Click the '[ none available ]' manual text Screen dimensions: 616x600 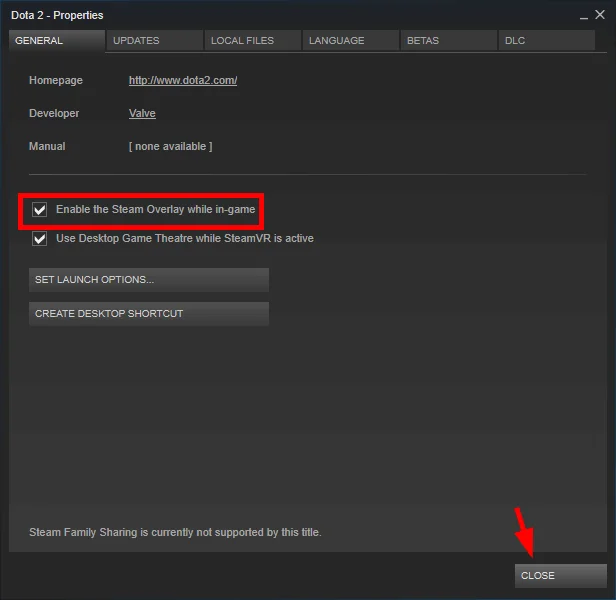point(170,147)
